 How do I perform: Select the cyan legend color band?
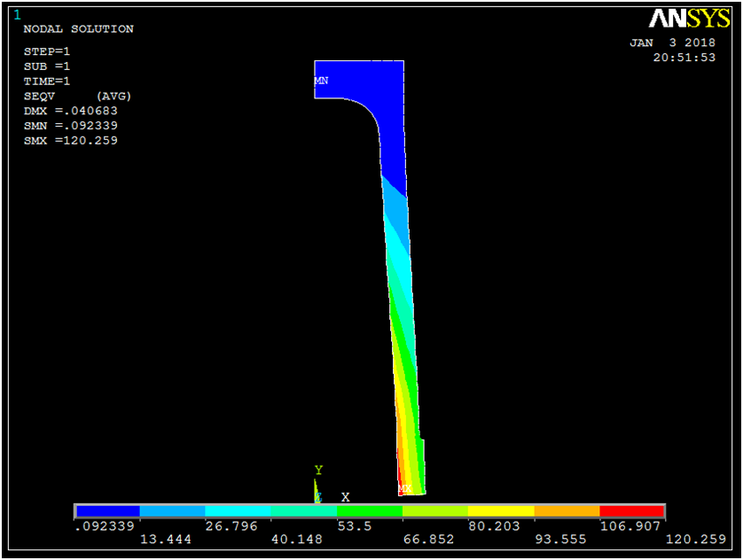click(239, 511)
